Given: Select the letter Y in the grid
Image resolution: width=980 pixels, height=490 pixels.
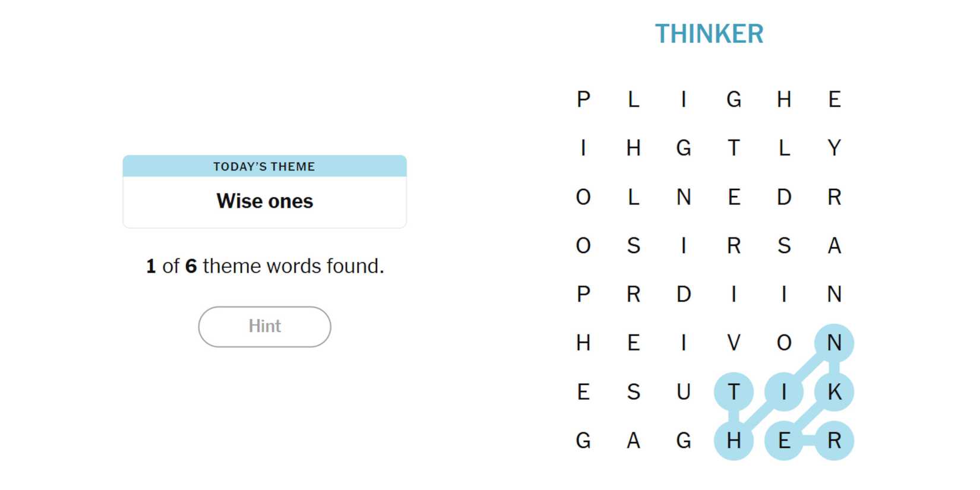Looking at the screenshot, I should 834,147.
